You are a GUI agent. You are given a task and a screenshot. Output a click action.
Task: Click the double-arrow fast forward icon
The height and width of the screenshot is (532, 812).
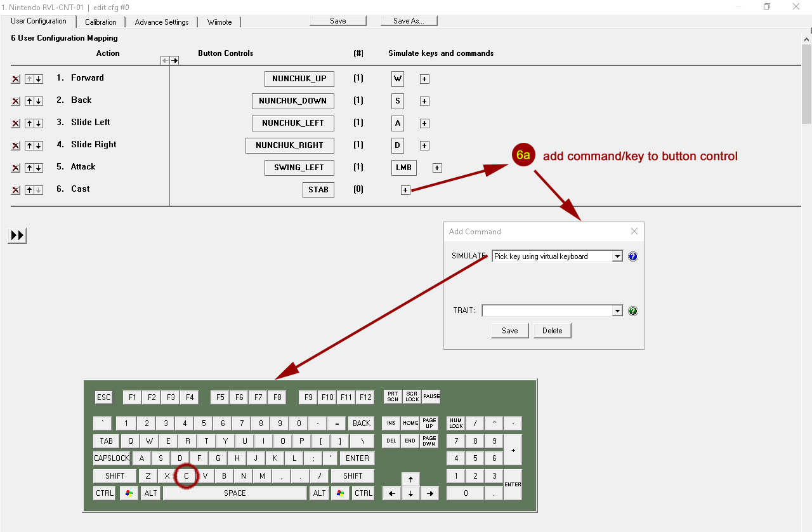coord(17,236)
